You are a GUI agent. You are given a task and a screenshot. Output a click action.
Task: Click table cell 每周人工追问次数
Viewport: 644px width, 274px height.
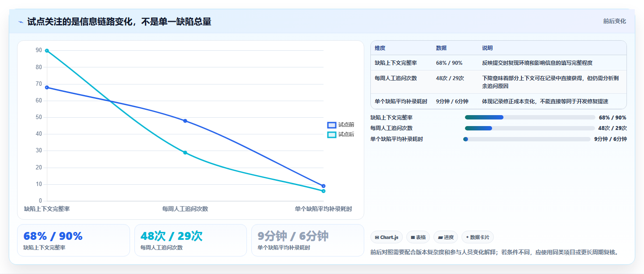[x=396, y=78]
